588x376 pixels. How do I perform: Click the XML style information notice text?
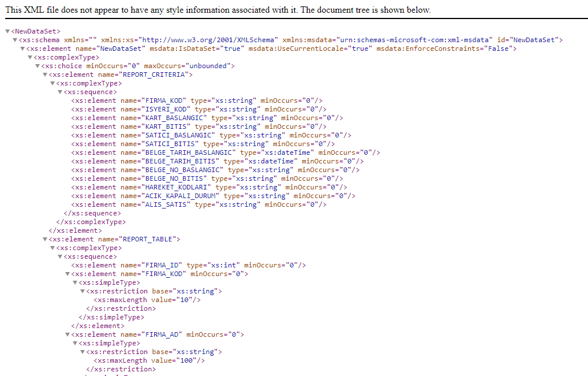pos(218,10)
